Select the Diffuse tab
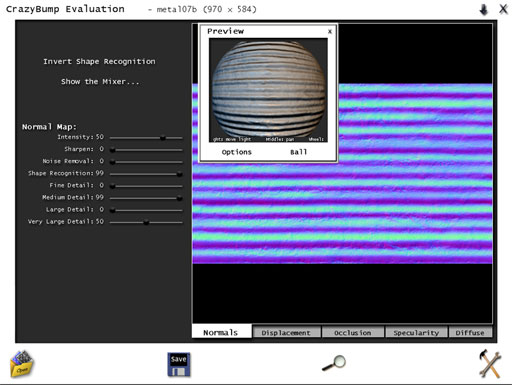This screenshot has height=385, width=512. pyautogui.click(x=470, y=332)
